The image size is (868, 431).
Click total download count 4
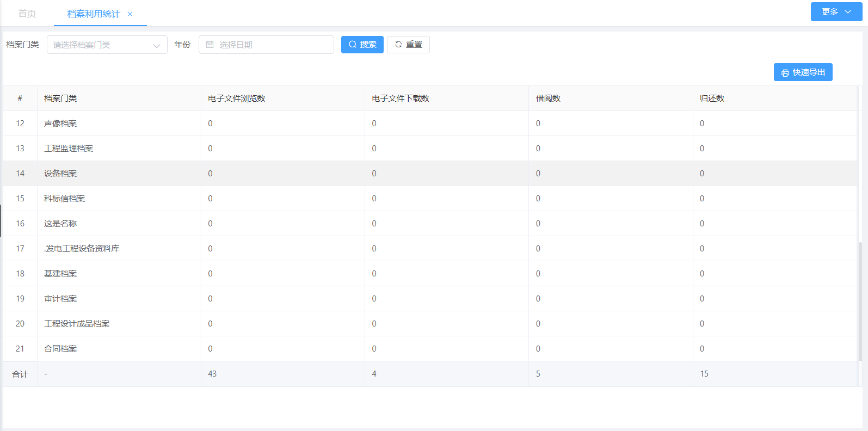coord(374,374)
